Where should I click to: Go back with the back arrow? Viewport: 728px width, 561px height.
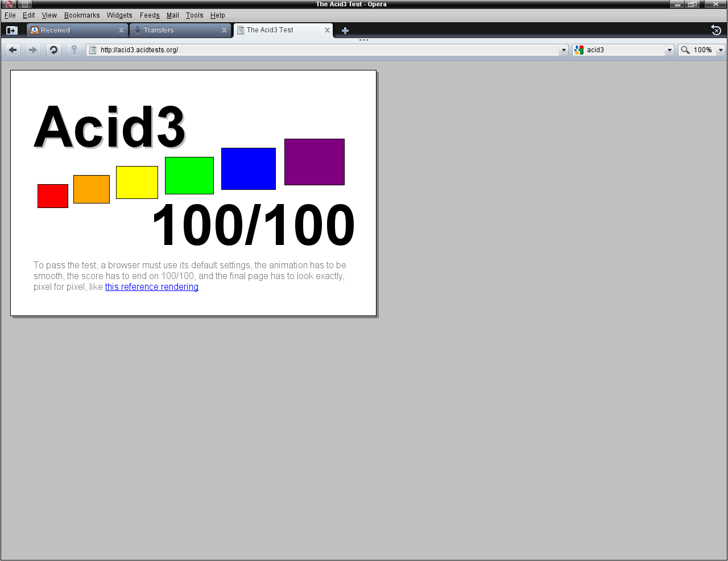13,50
